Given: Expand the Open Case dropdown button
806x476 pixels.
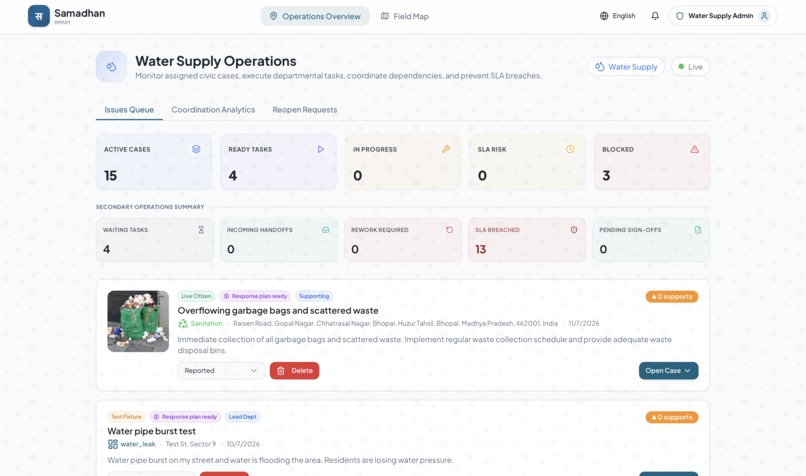Looking at the screenshot, I should (x=668, y=371).
